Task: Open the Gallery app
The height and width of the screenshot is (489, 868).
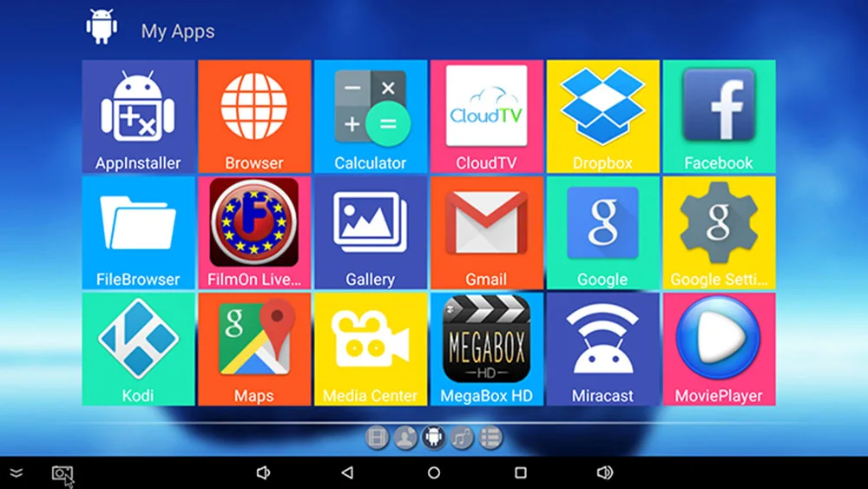Action: coord(371,233)
